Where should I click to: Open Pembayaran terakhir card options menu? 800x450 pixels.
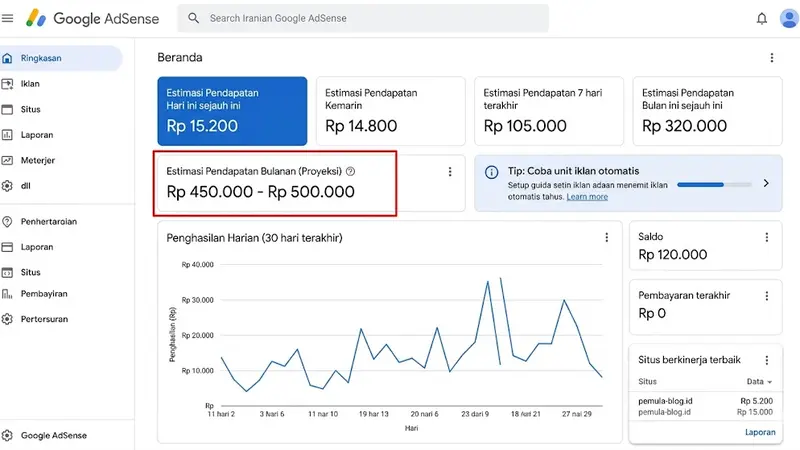tap(766, 296)
